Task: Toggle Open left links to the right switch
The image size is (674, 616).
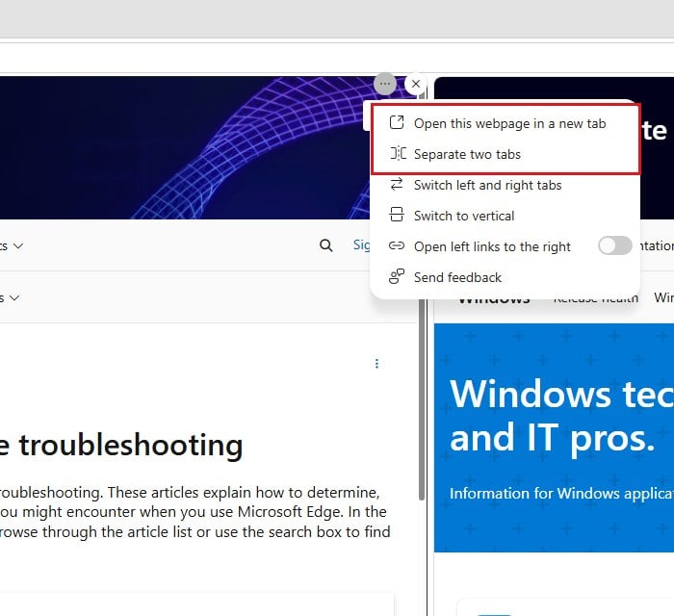Action: pyautogui.click(x=614, y=246)
